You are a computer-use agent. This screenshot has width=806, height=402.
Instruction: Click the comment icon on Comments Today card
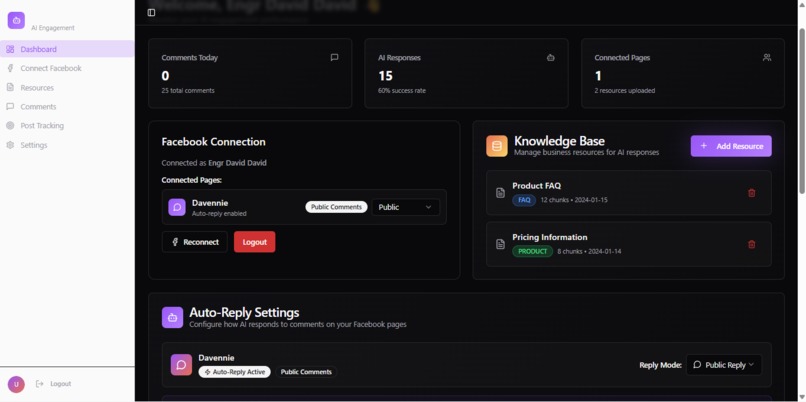[x=334, y=58]
